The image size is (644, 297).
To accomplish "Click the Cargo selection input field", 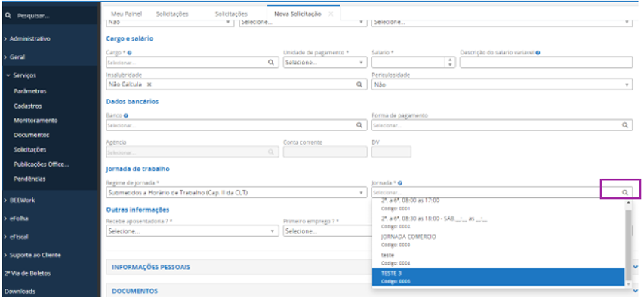I will (x=193, y=63).
